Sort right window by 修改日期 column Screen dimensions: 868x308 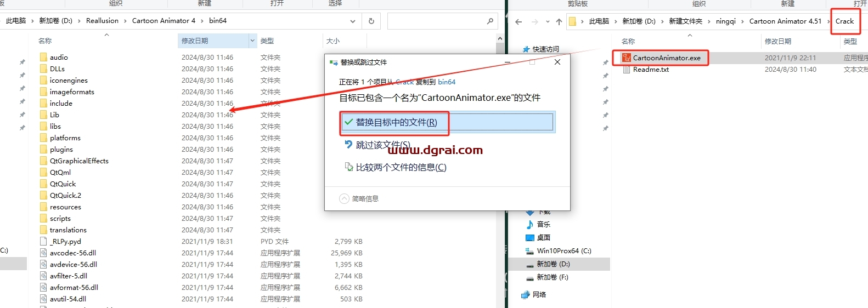[x=778, y=41]
